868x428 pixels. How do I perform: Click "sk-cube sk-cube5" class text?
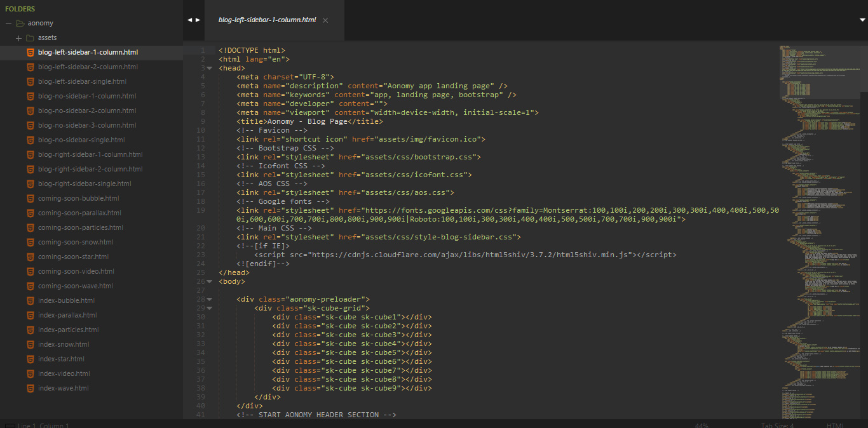pyautogui.click(x=362, y=352)
